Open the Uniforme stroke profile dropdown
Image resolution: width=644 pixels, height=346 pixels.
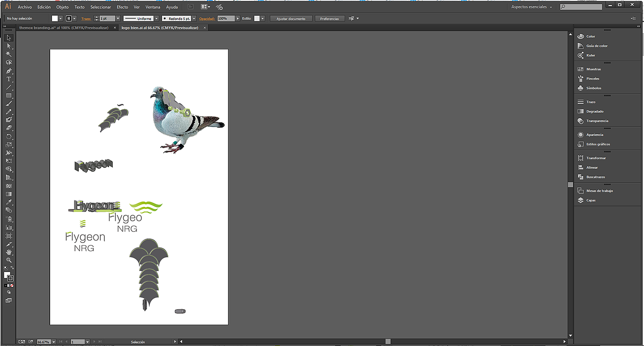pos(156,18)
